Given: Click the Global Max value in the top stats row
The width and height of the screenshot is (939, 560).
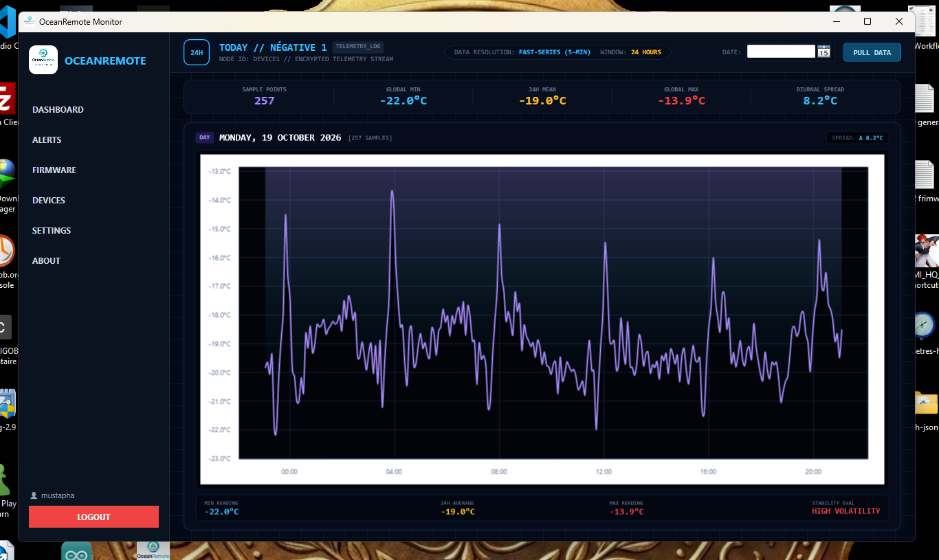Looking at the screenshot, I should (x=681, y=101).
